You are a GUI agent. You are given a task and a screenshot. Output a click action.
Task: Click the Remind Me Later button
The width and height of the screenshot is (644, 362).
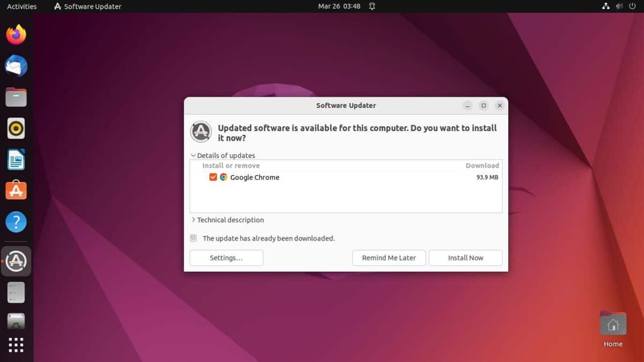coord(389,258)
